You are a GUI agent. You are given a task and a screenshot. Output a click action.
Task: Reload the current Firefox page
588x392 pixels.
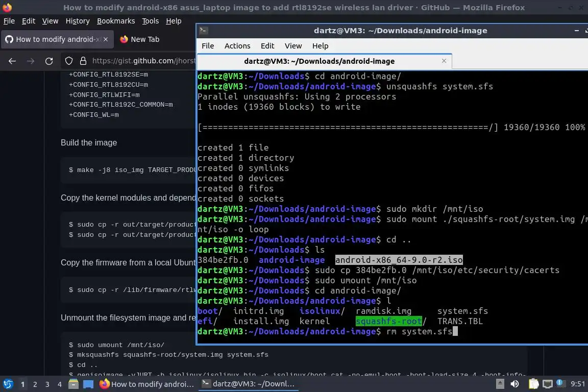pyautogui.click(x=49, y=61)
